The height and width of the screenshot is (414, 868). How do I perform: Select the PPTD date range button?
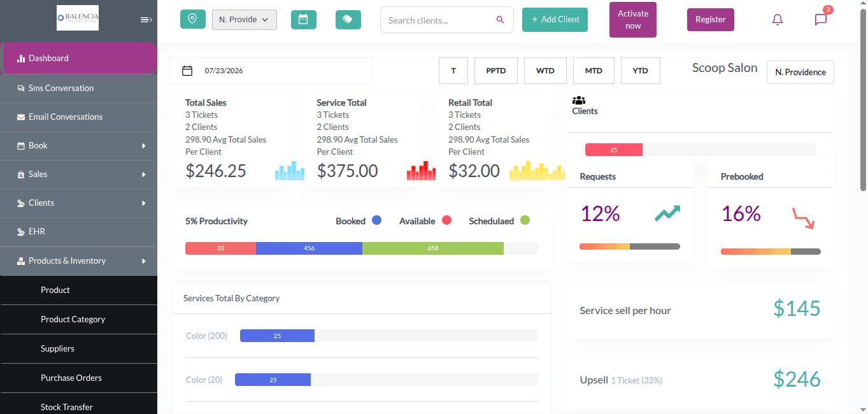click(496, 71)
